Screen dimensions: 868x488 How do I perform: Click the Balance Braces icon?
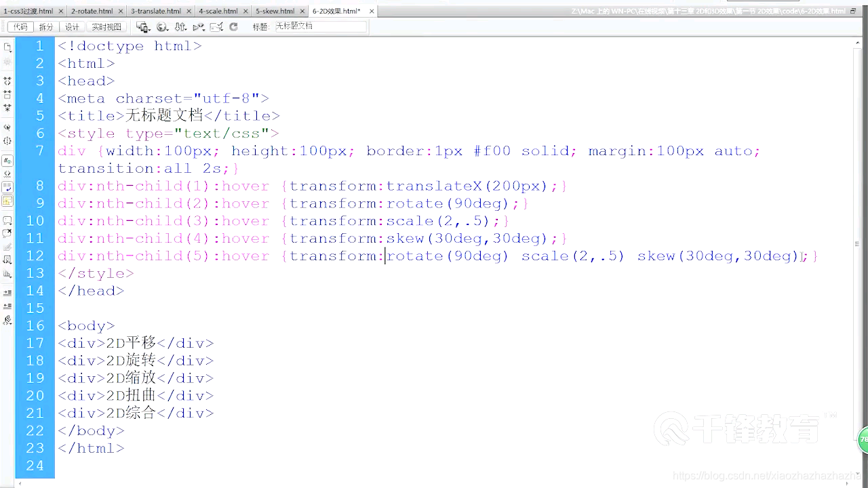7,141
